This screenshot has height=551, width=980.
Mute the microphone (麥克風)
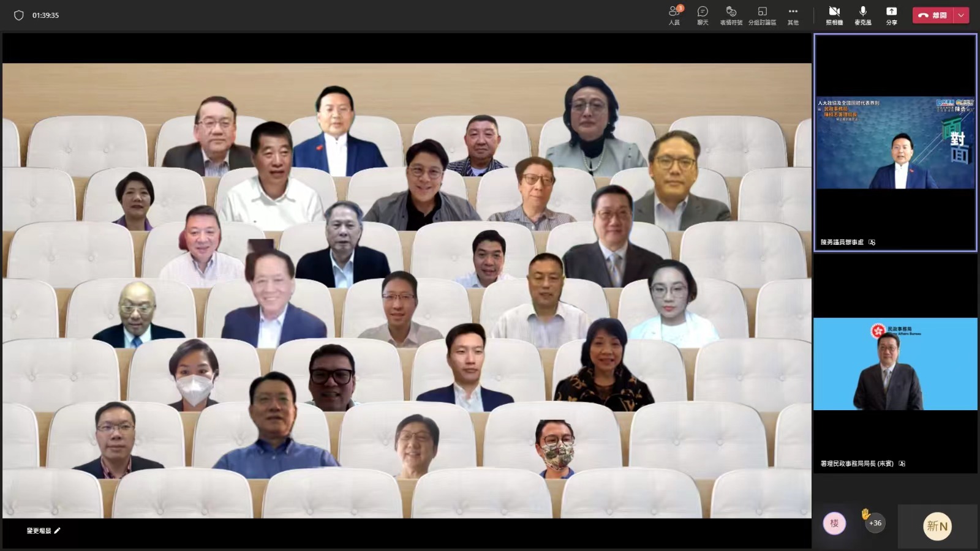[862, 15]
